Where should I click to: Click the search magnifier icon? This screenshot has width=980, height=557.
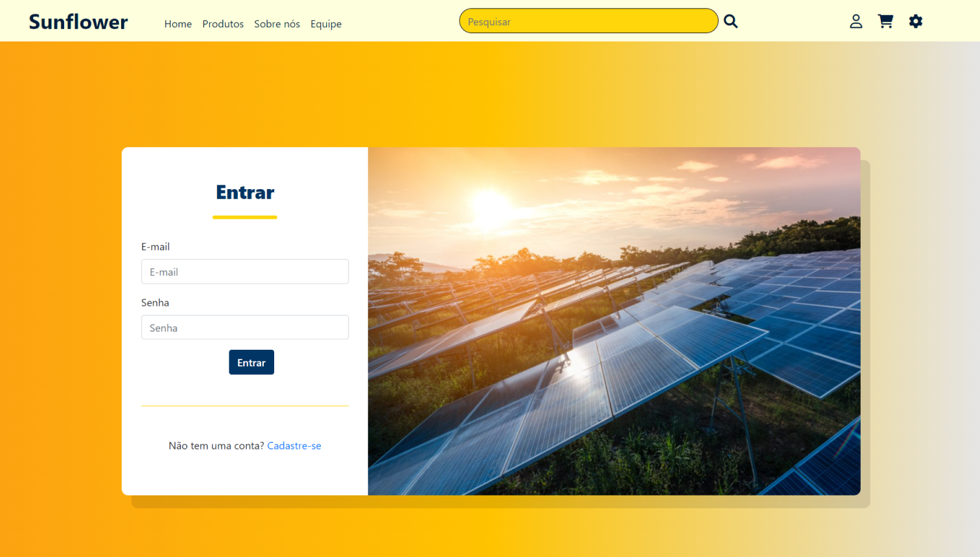point(730,21)
